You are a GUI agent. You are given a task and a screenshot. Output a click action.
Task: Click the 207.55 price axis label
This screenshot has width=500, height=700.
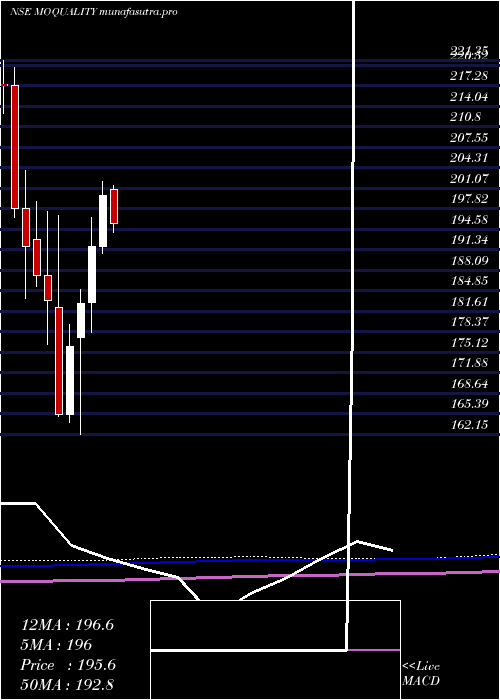469,138
